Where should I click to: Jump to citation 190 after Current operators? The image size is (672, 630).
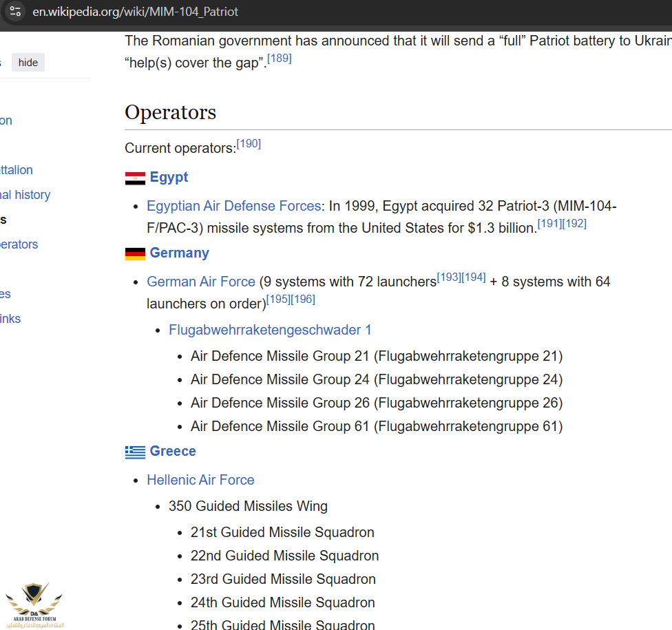[249, 144]
